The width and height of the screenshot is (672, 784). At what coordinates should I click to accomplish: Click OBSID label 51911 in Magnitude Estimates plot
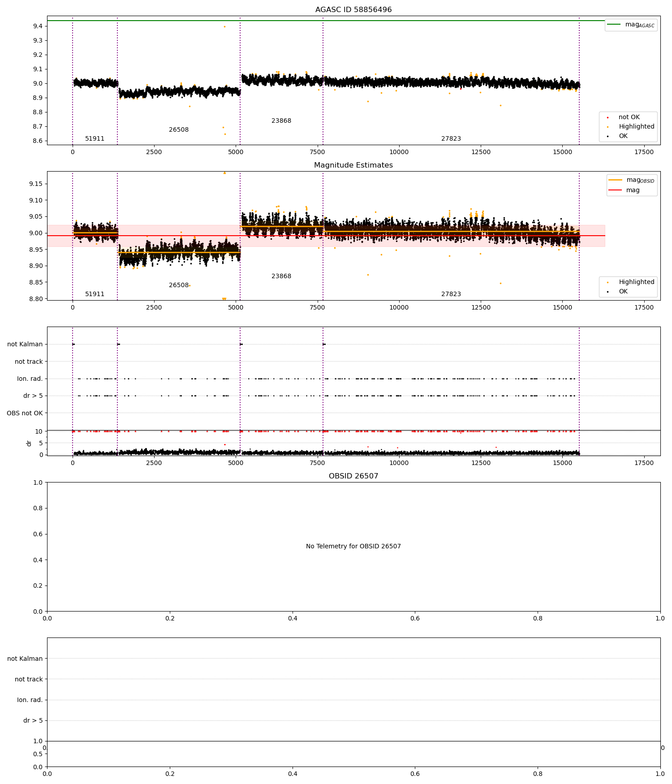(x=95, y=294)
